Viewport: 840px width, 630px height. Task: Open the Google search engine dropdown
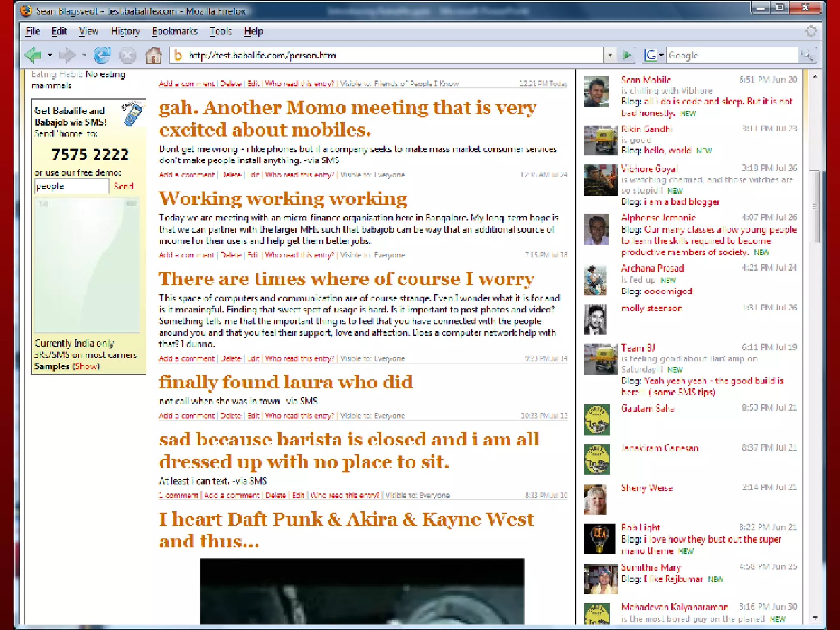point(661,55)
